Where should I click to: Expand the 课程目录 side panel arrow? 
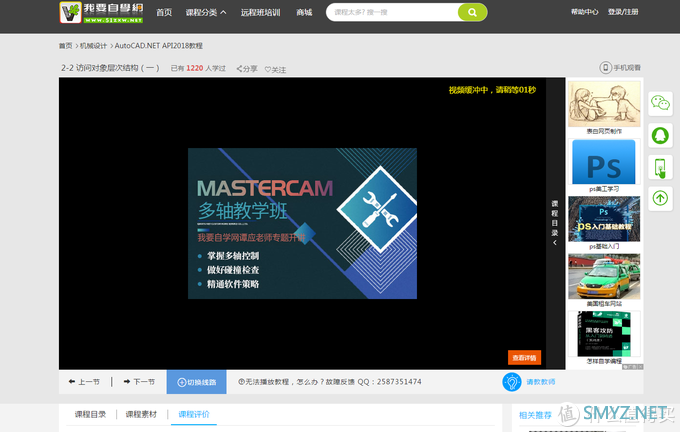point(555,242)
